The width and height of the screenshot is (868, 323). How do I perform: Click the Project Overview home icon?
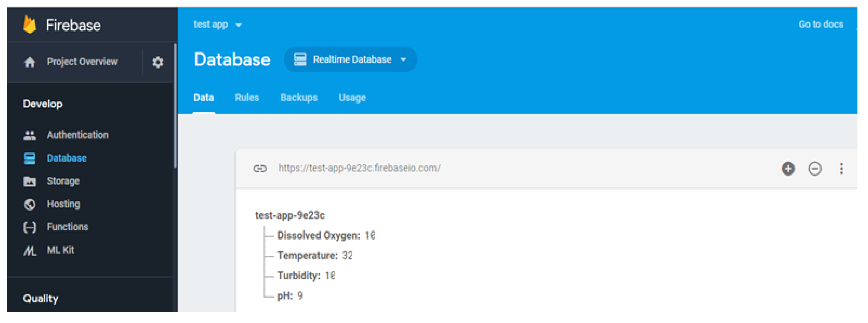coord(30,62)
